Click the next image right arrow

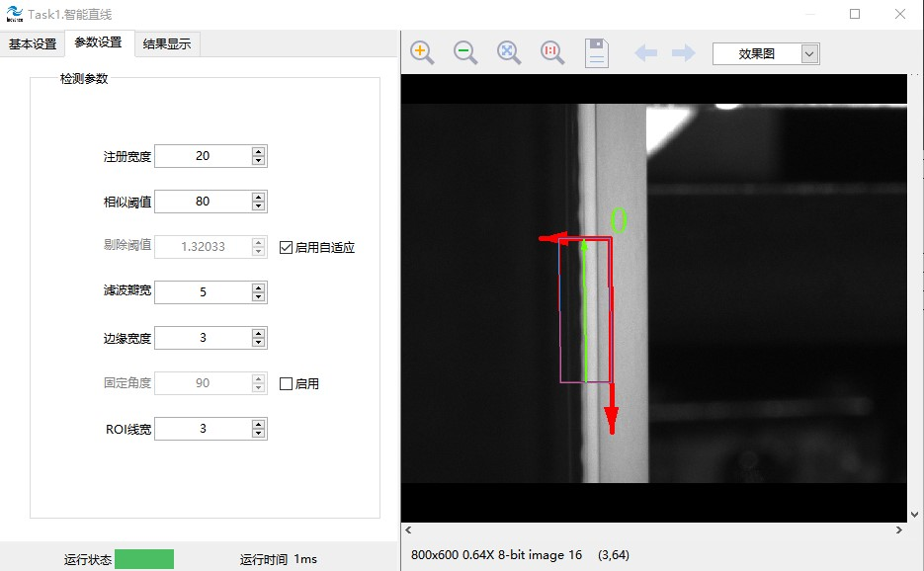(684, 53)
